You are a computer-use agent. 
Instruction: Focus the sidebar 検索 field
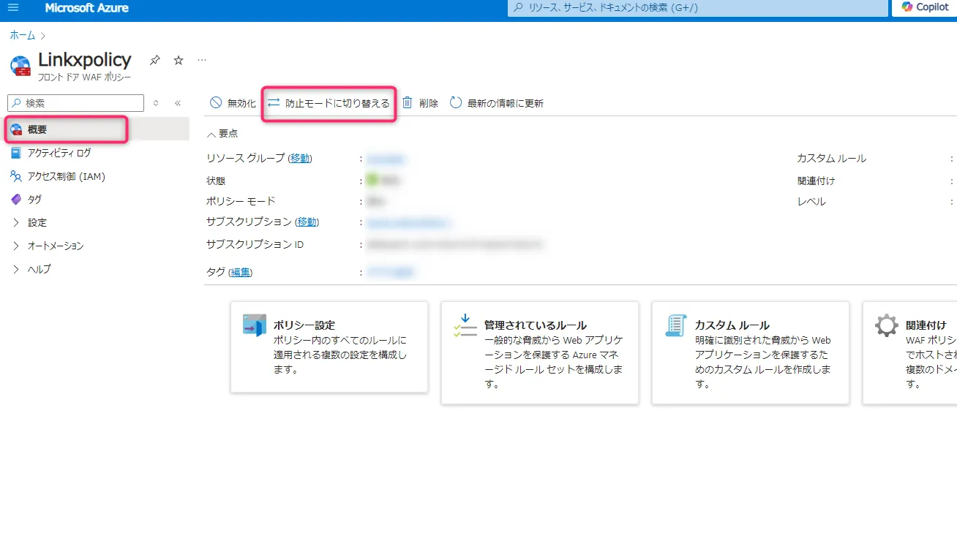[x=76, y=103]
